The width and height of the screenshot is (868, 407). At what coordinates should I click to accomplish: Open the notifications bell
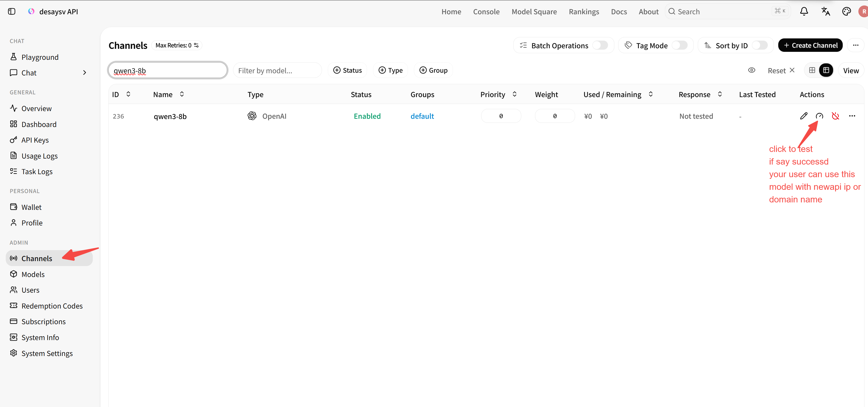pyautogui.click(x=804, y=12)
